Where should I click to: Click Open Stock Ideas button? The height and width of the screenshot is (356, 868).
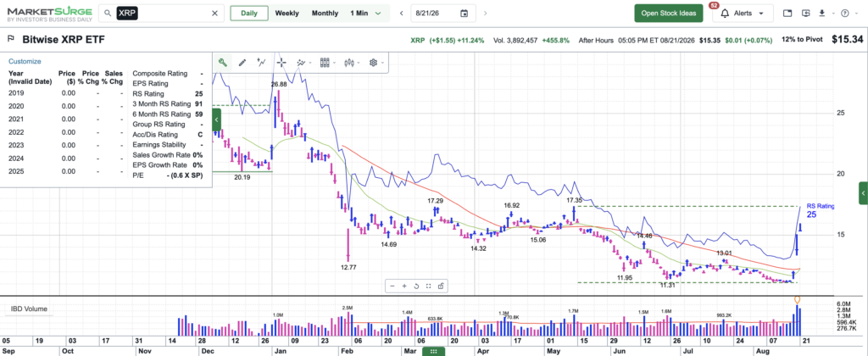pos(669,14)
